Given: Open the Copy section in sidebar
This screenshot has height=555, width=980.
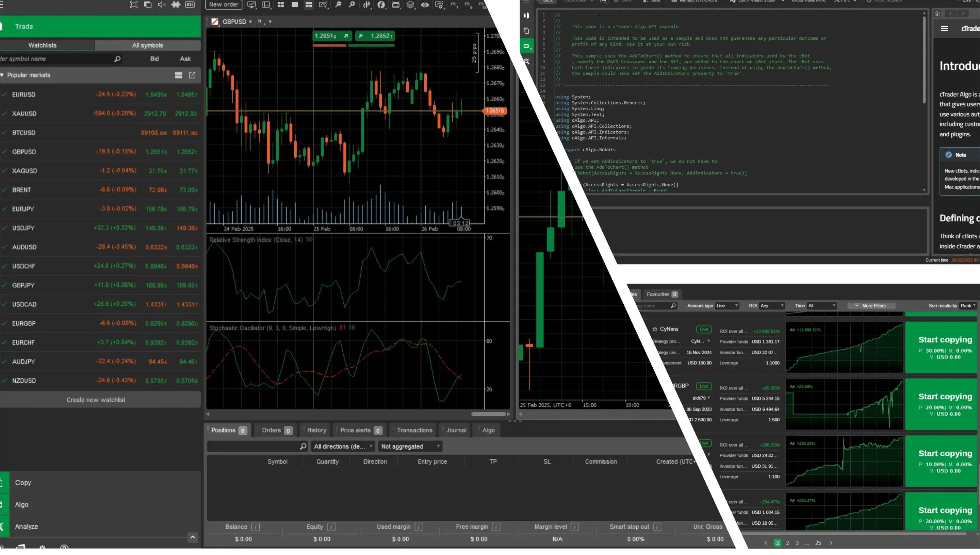Looking at the screenshot, I should click(100, 483).
